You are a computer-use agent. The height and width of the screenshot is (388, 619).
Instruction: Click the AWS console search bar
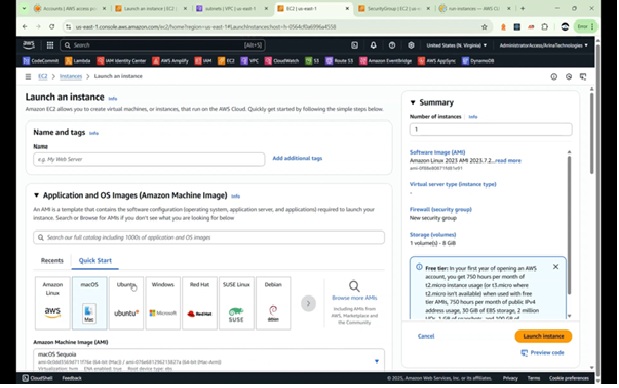point(163,45)
